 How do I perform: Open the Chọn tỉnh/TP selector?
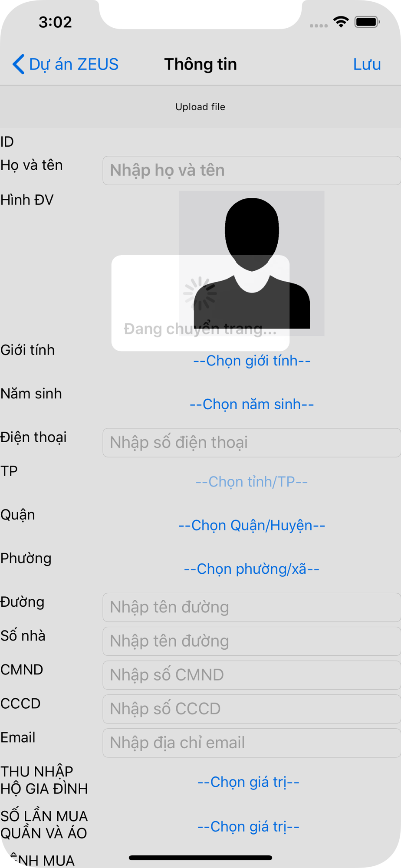click(x=252, y=482)
